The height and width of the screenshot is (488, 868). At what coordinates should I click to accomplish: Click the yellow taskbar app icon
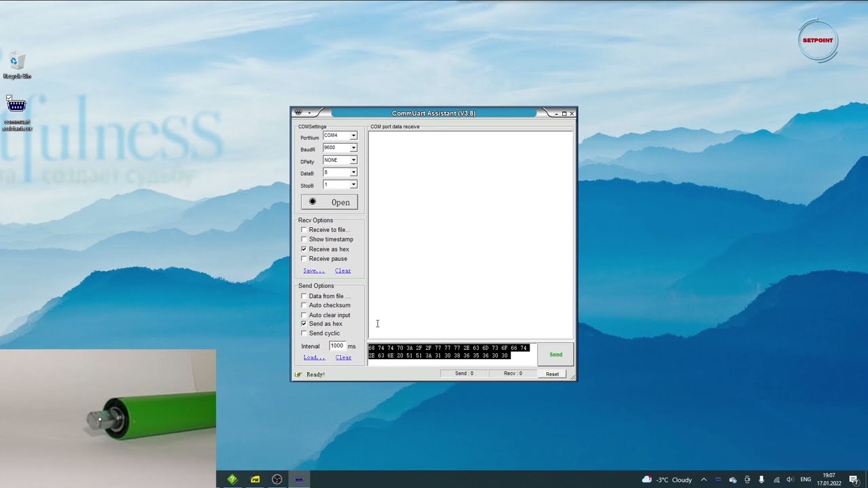click(x=255, y=479)
